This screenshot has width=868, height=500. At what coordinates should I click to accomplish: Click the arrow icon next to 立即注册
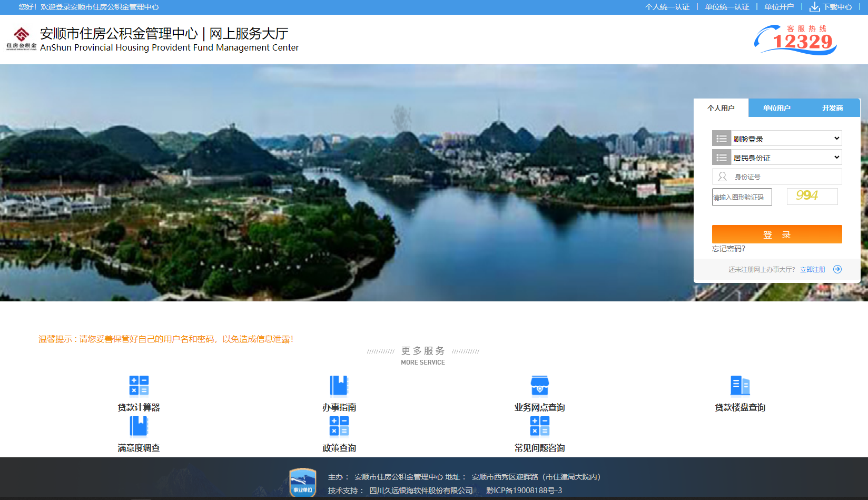837,269
